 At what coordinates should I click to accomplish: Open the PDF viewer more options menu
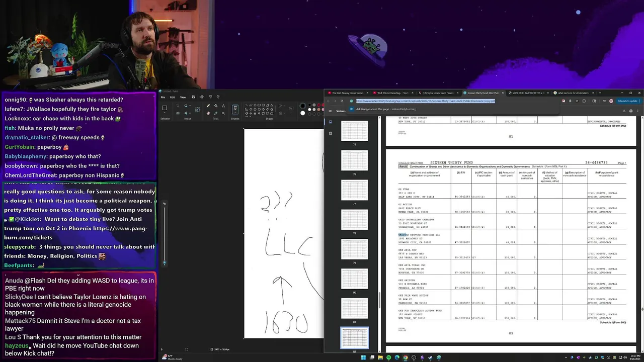[x=637, y=111]
